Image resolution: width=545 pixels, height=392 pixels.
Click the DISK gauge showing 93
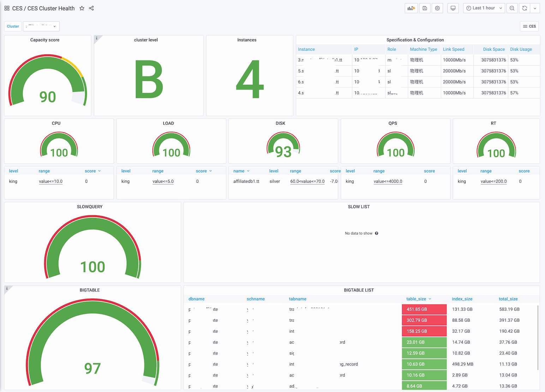[283, 145]
